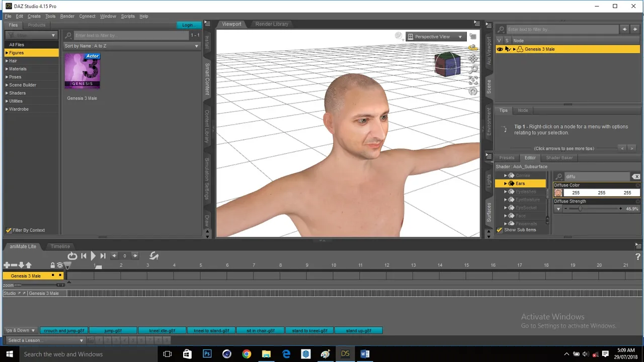Expand all Scene nodes with right arrow button
Image resolution: width=644 pixels, height=362 pixels.
(635, 29)
